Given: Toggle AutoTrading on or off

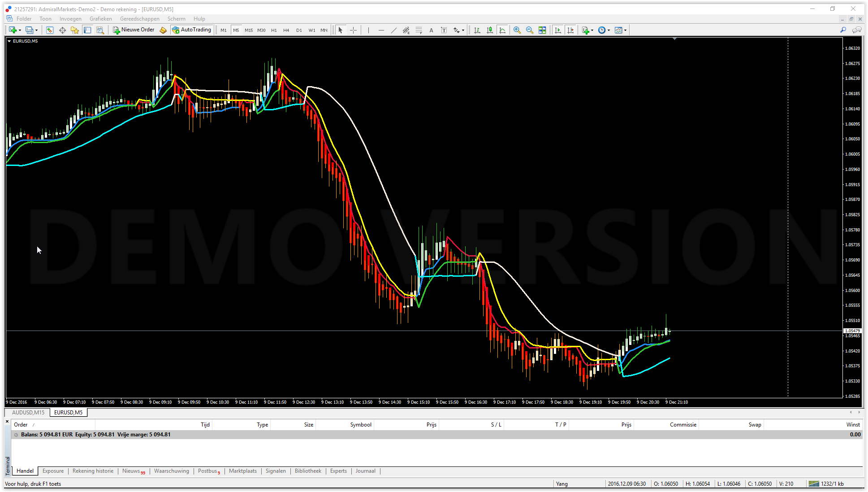Looking at the screenshot, I should point(191,30).
